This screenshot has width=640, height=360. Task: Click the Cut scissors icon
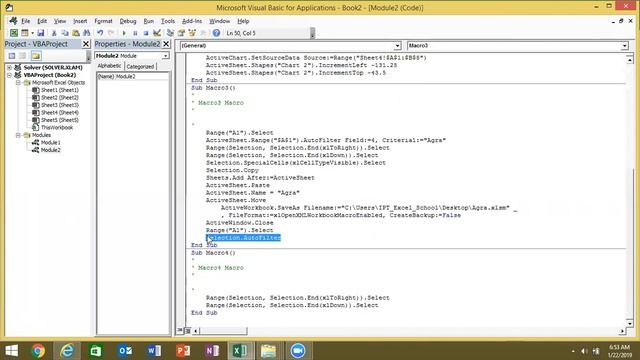[x=53, y=33]
